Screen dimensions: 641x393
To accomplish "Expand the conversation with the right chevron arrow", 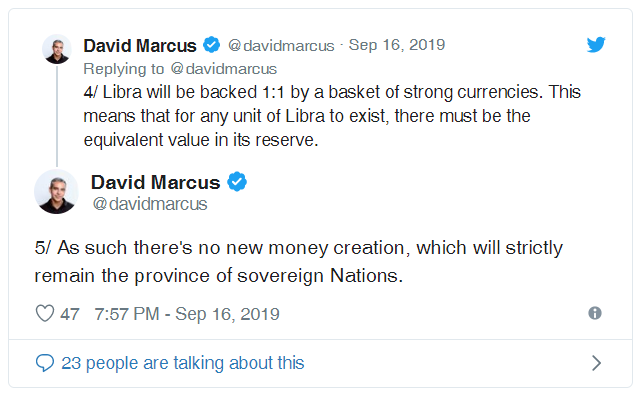I will (x=596, y=363).
